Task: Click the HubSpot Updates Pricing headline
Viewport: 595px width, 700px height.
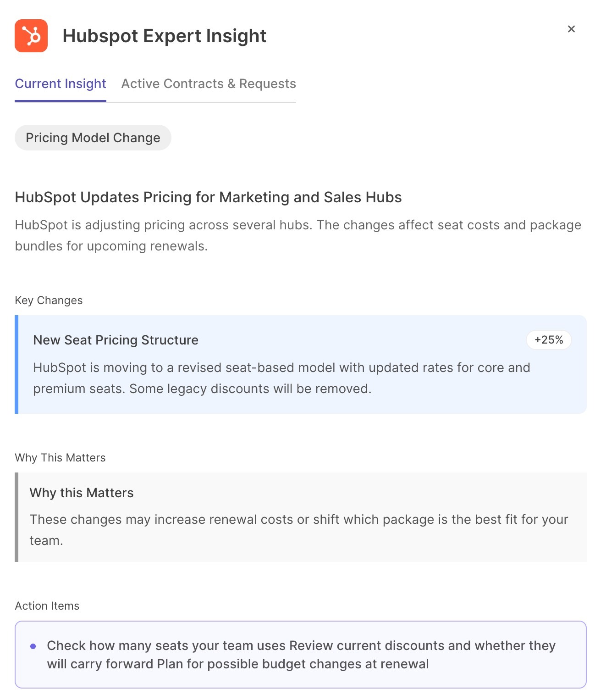Action: pos(208,197)
